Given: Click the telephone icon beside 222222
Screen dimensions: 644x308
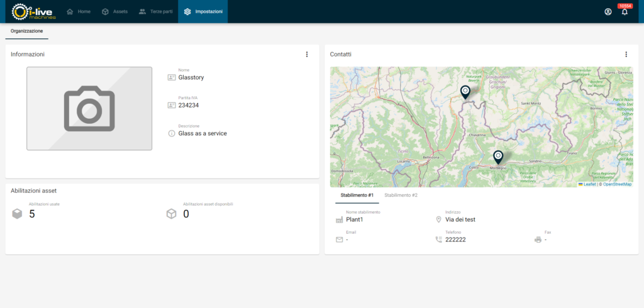Looking at the screenshot, I should pos(438,239).
